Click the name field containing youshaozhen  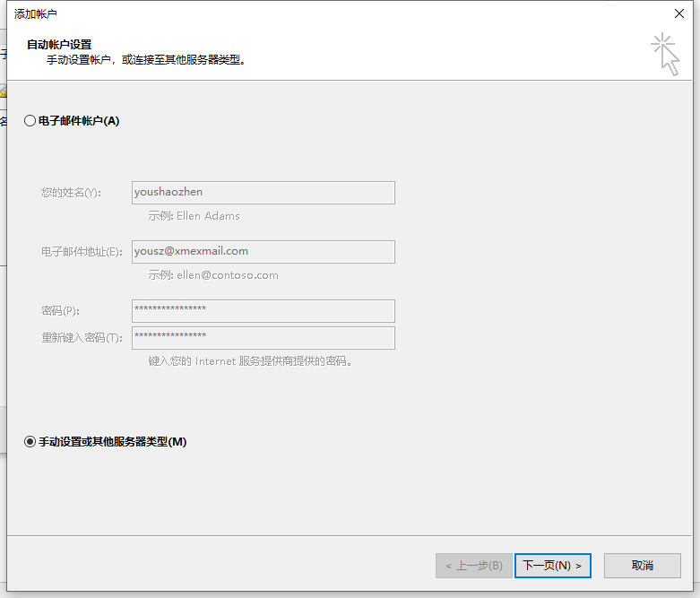(x=263, y=192)
